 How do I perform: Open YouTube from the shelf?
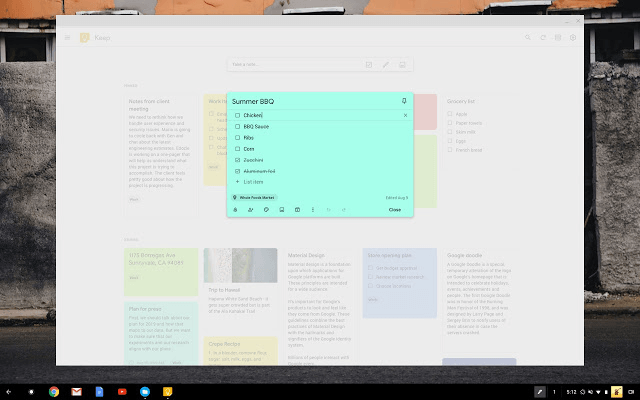[122, 390]
